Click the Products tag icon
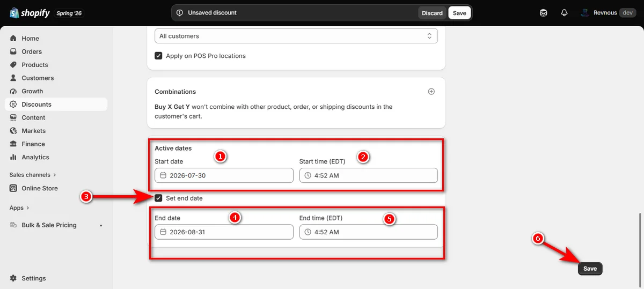 (13, 65)
